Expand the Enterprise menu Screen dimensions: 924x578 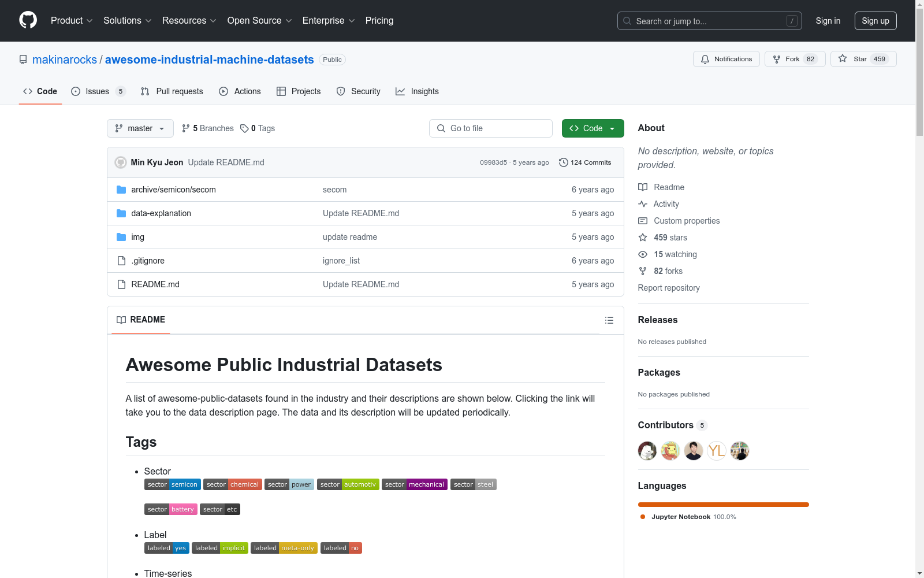329,21
